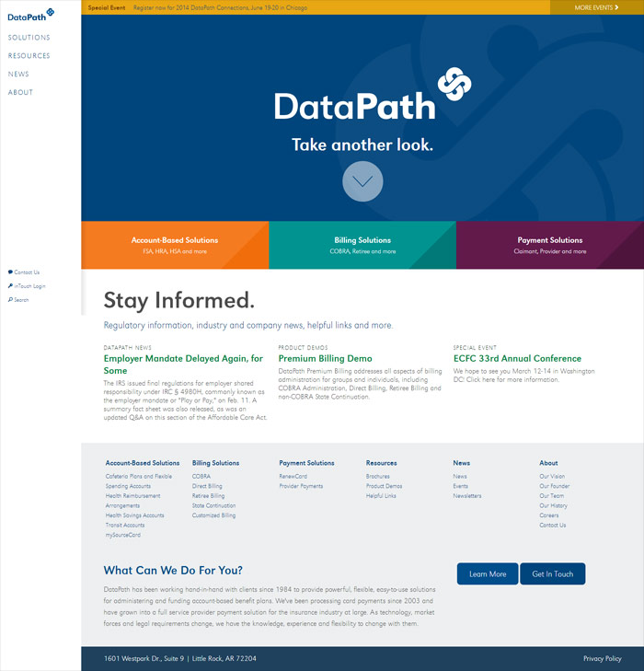Click the key icon for inTouch Login
The image size is (644, 671).
point(10,286)
